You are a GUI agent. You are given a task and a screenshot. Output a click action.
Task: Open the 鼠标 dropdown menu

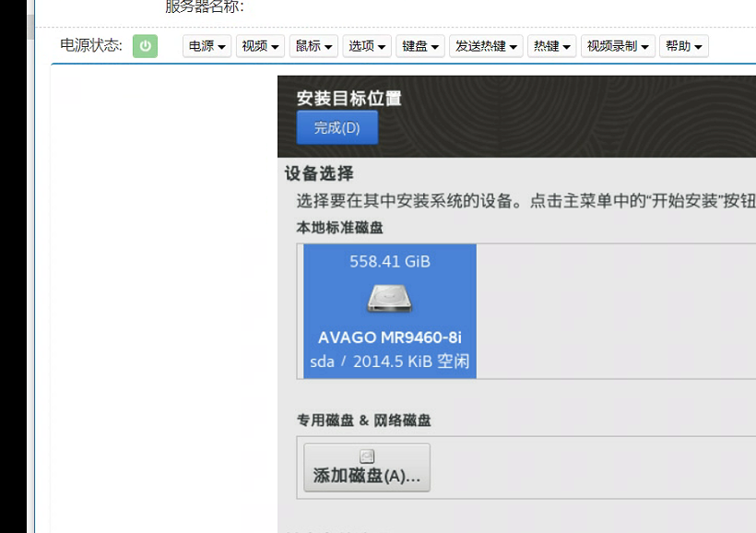313,46
